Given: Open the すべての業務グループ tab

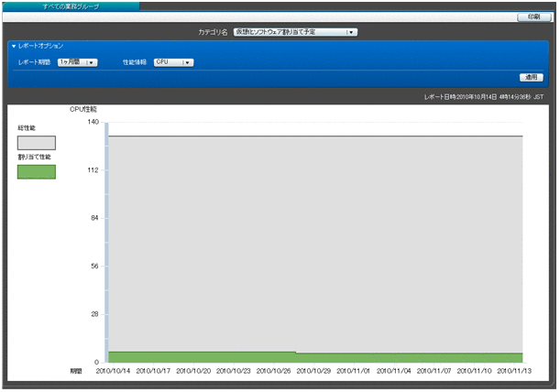Looking at the screenshot, I should pyautogui.click(x=71, y=5).
